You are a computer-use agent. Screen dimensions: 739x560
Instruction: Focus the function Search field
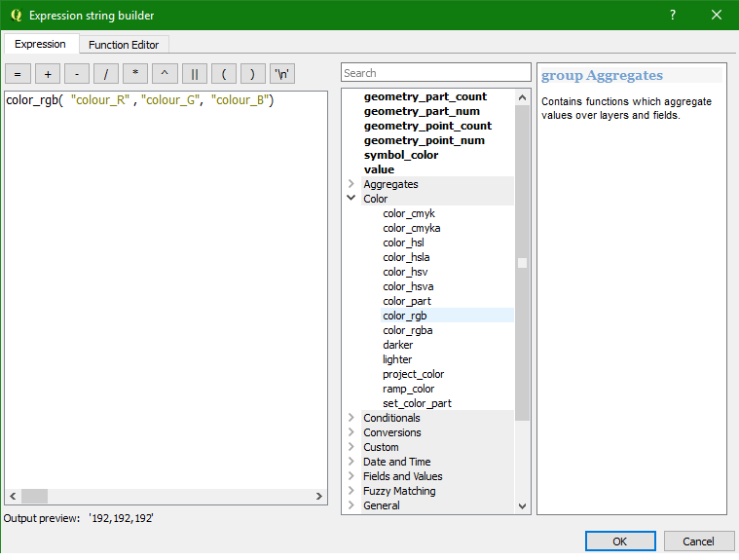click(436, 73)
